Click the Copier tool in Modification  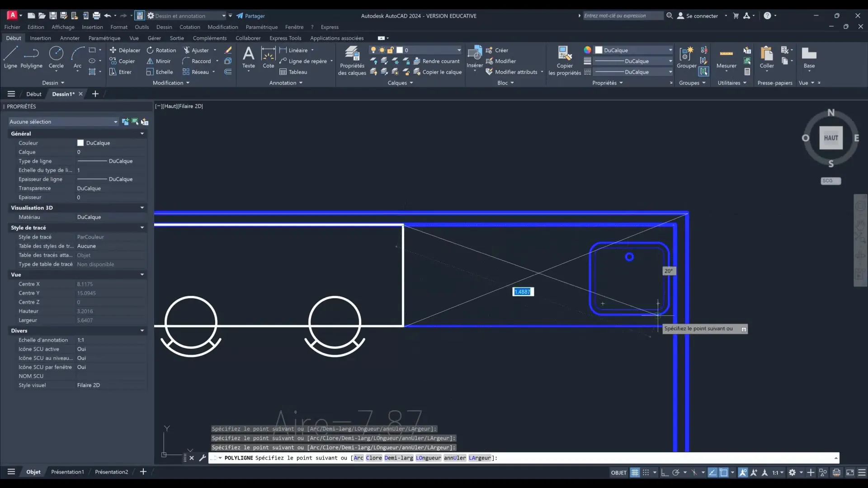tap(122, 61)
